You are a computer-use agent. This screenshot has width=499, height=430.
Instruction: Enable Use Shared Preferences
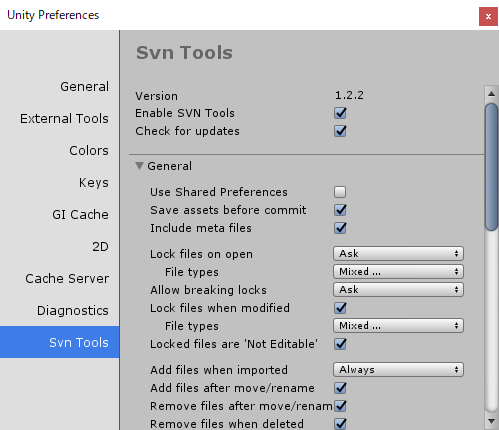(340, 192)
